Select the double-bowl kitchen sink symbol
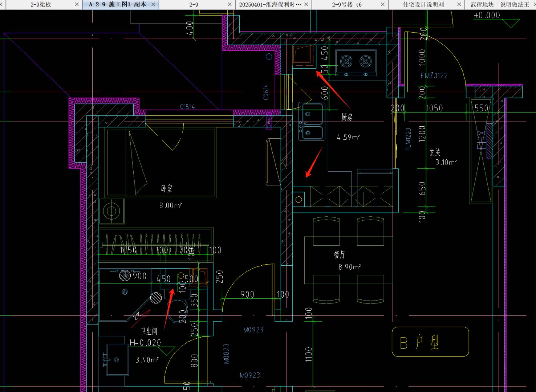 pyautogui.click(x=312, y=121)
